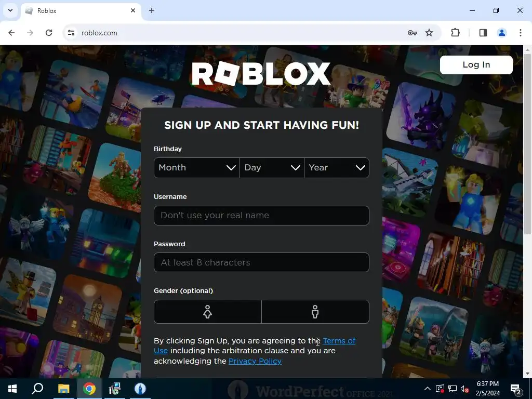This screenshot has width=532, height=399.
Task: Open the WordPerfect pen taskbar icon
Action: click(140, 389)
